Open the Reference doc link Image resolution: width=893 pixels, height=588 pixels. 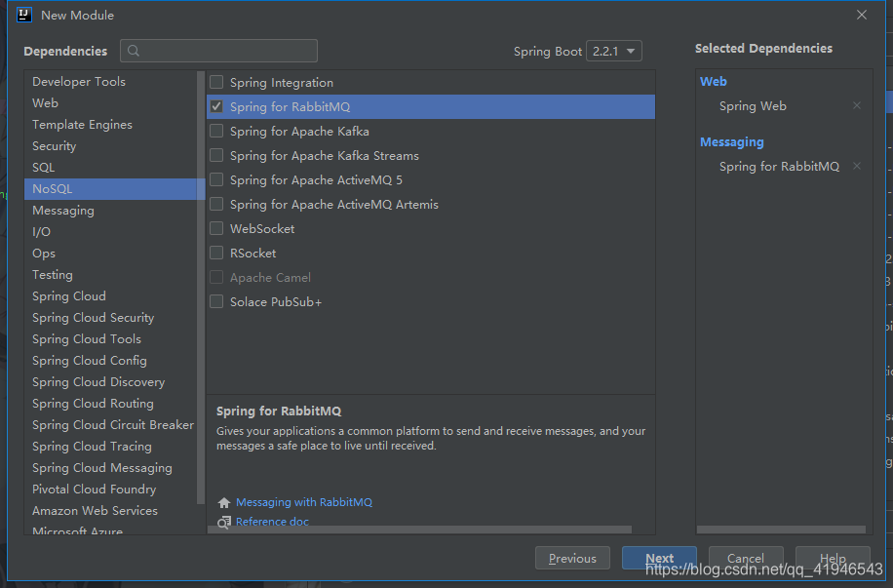click(x=272, y=522)
